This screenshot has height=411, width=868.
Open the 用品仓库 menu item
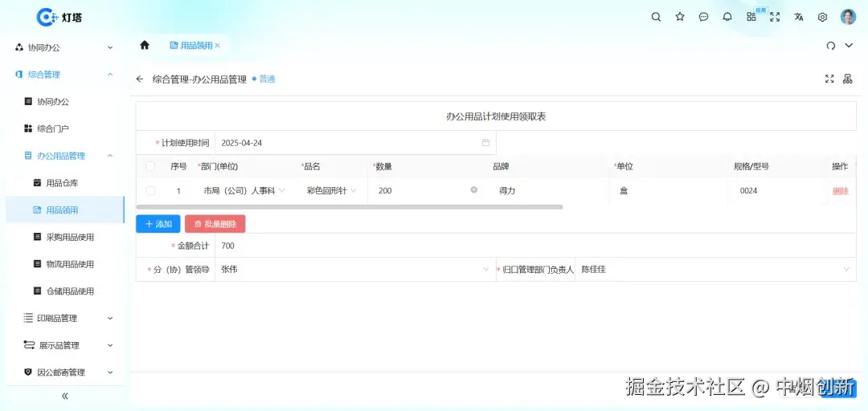[65, 183]
